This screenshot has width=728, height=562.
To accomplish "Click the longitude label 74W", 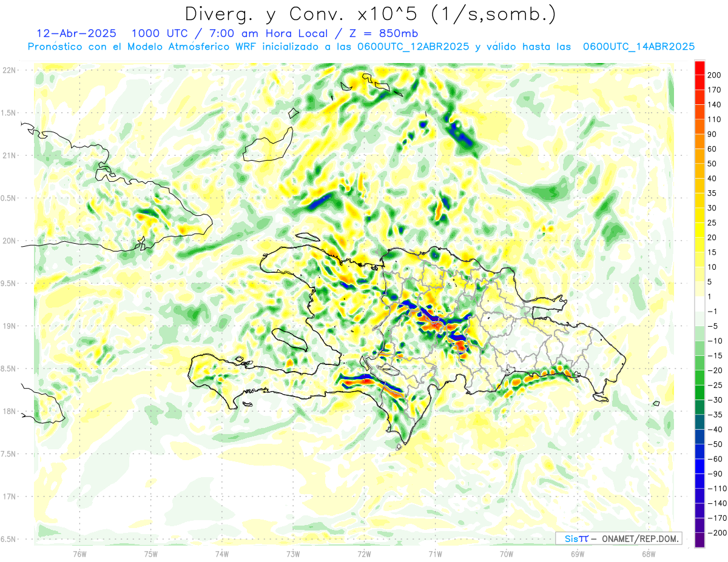I will (222, 554).
